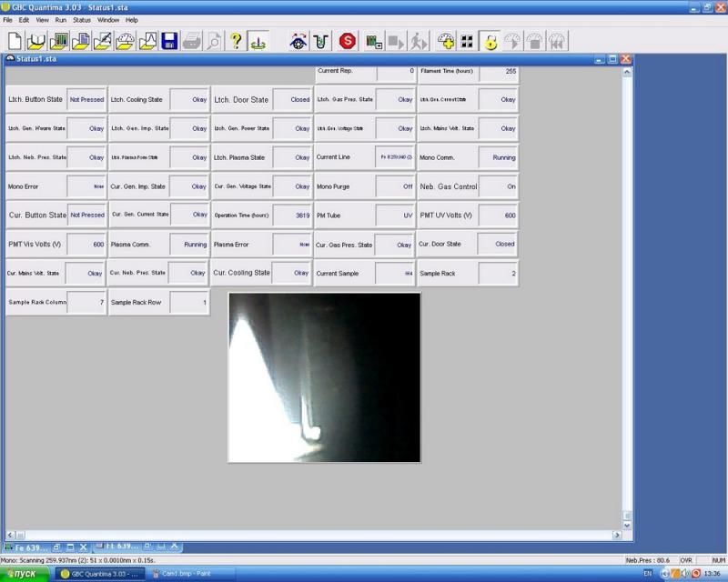Click the Filament Time value 255
The image size is (728, 582).
[x=499, y=73]
